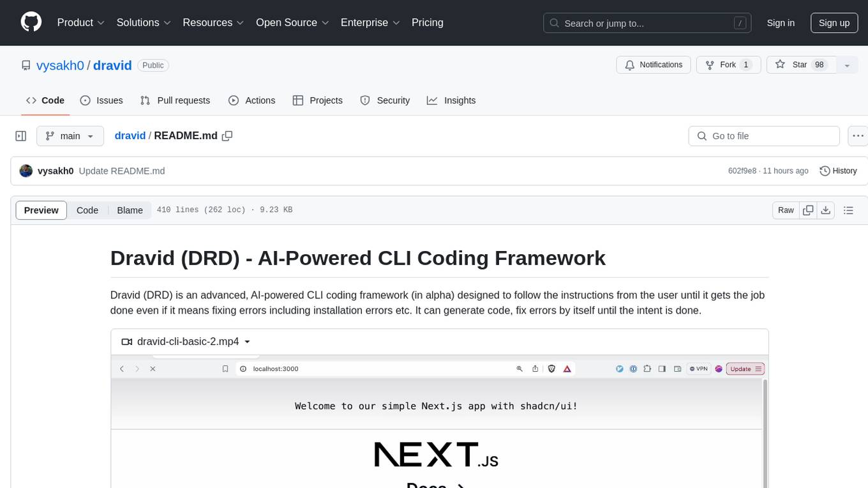Screen dimensions: 868x488
Task: Click the video's browser back arrow
Action: pos(122,369)
